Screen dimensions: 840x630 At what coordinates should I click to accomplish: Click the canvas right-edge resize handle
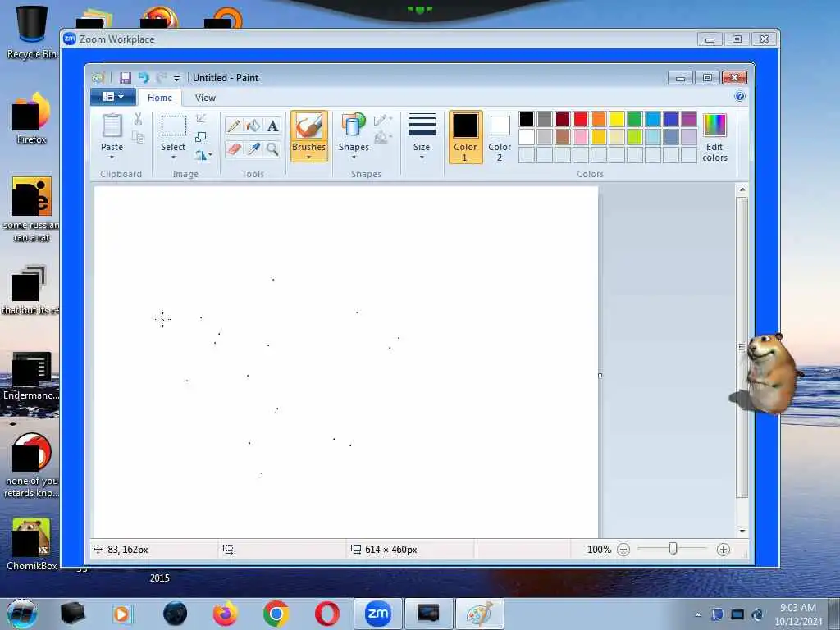point(600,375)
